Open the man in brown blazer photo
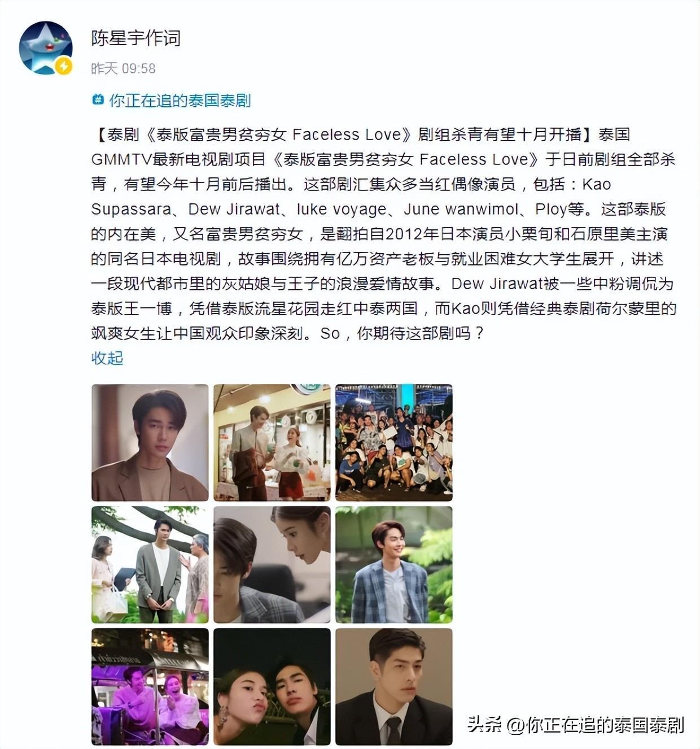The image size is (700, 749). click(150, 442)
